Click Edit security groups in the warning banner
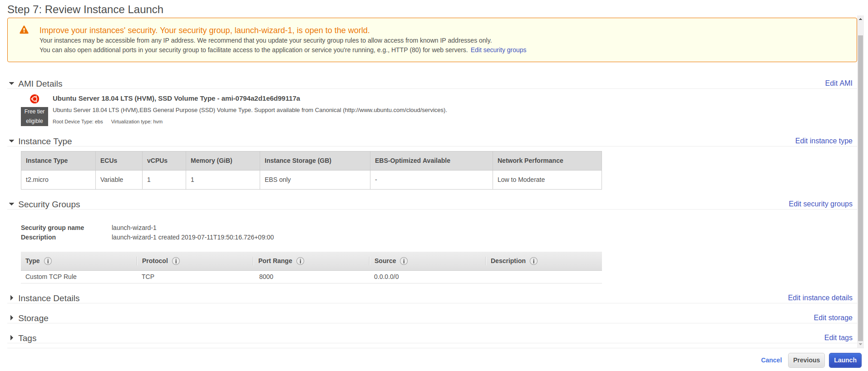The height and width of the screenshot is (371, 868). point(498,50)
